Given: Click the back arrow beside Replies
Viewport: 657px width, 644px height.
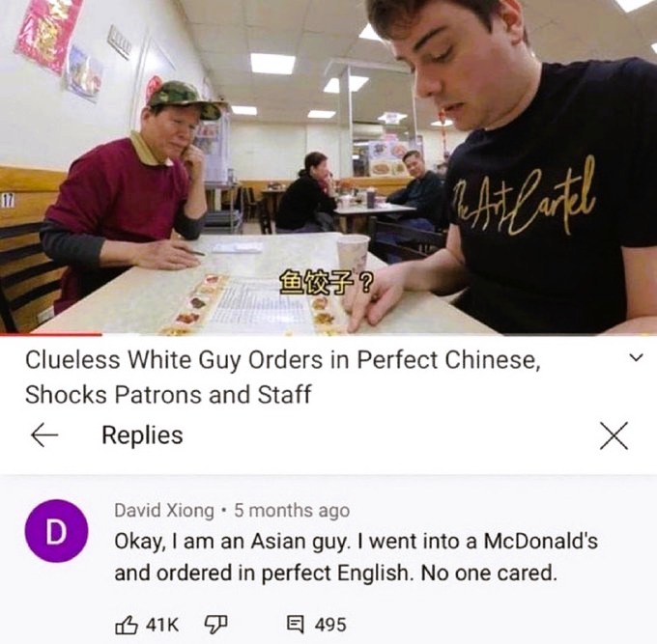Looking at the screenshot, I should click(x=44, y=435).
